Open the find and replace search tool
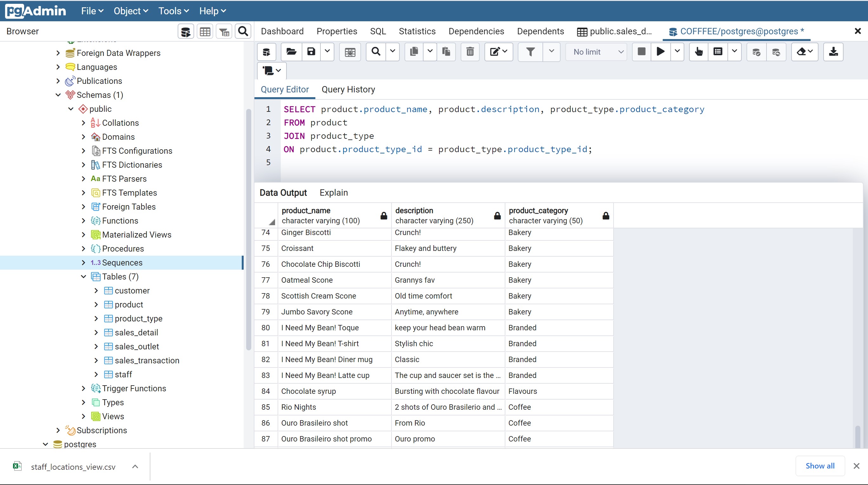The height and width of the screenshot is (485, 868). 375,51
